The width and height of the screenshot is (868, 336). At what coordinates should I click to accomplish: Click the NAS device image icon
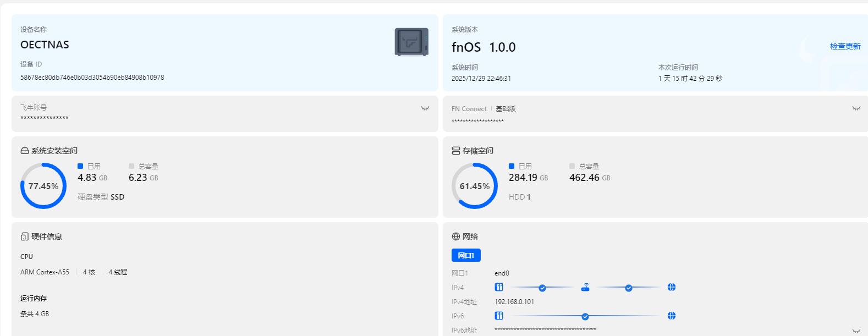(411, 42)
